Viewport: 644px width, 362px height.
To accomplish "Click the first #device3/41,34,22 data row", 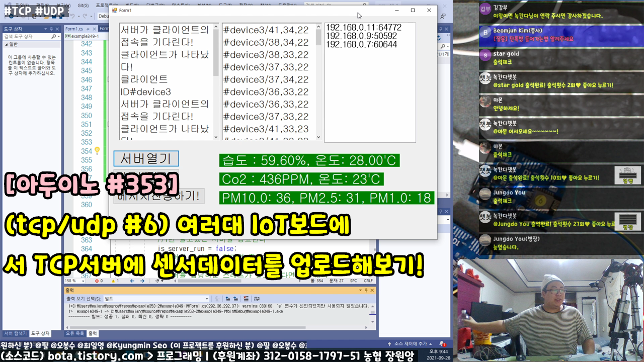I will pos(266,30).
